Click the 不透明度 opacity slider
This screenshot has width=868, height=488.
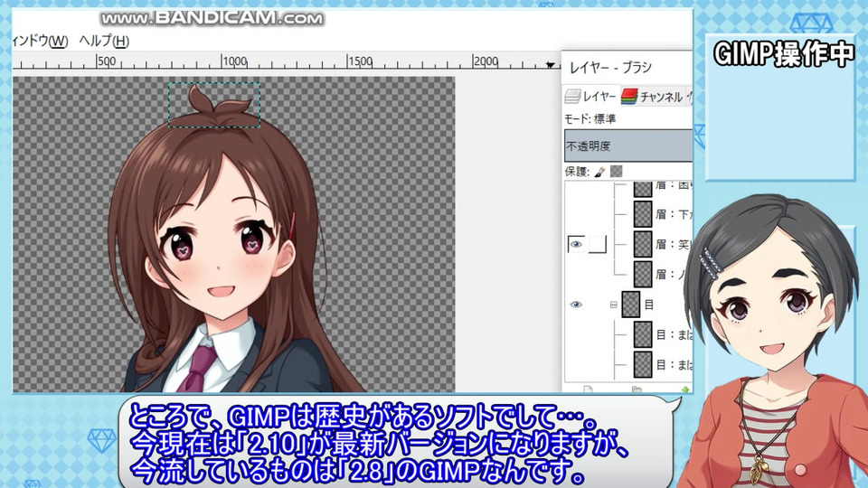[x=627, y=146]
